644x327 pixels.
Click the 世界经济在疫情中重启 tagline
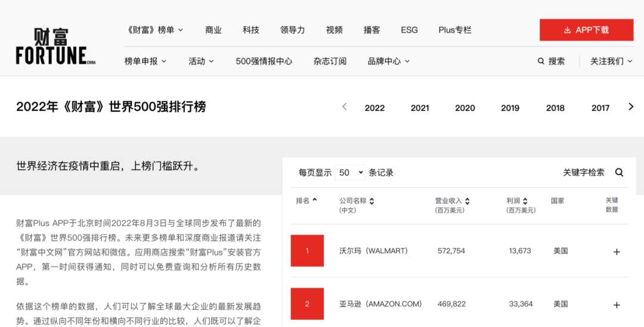(x=108, y=166)
